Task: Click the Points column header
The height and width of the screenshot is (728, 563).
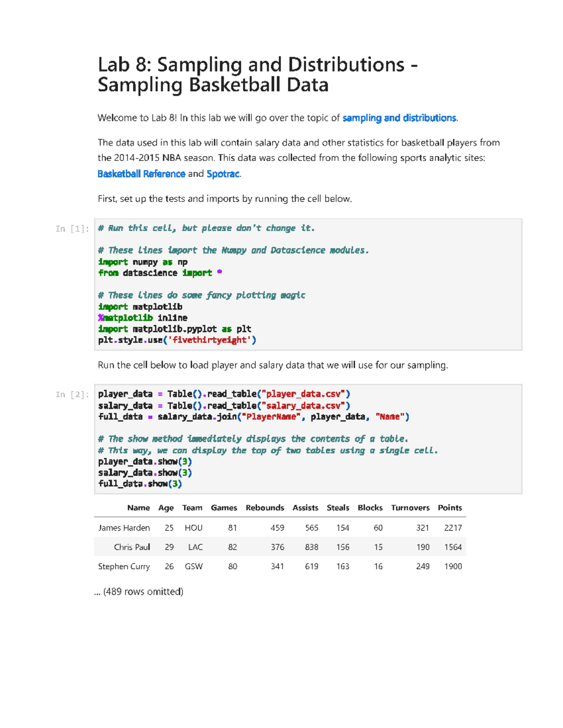Action: point(449,508)
